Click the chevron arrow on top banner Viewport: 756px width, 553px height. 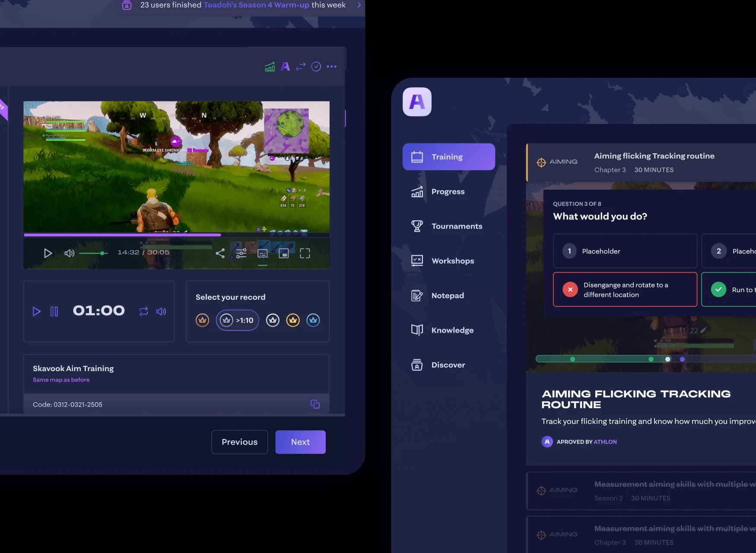point(359,5)
